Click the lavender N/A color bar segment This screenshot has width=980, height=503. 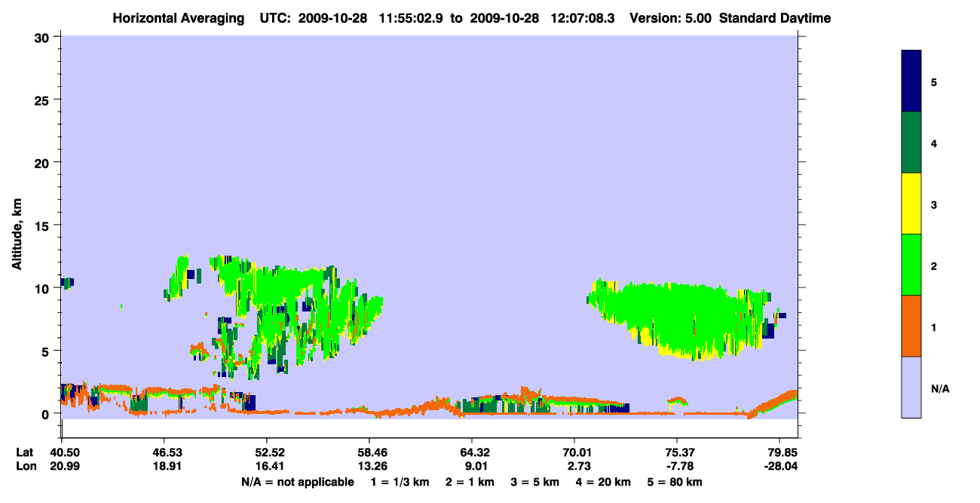(911, 387)
